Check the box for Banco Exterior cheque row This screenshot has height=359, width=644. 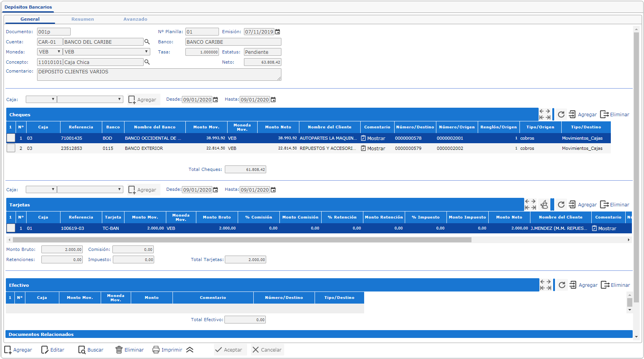(x=11, y=148)
